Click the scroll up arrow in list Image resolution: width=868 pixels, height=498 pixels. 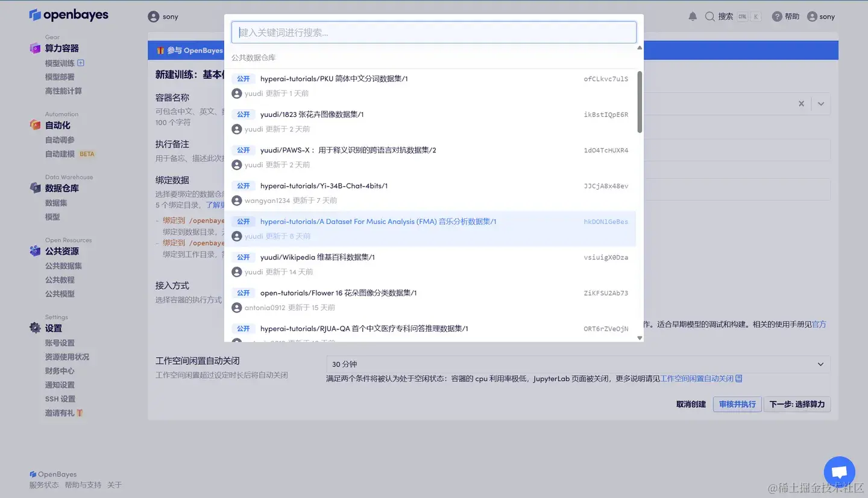pos(640,48)
